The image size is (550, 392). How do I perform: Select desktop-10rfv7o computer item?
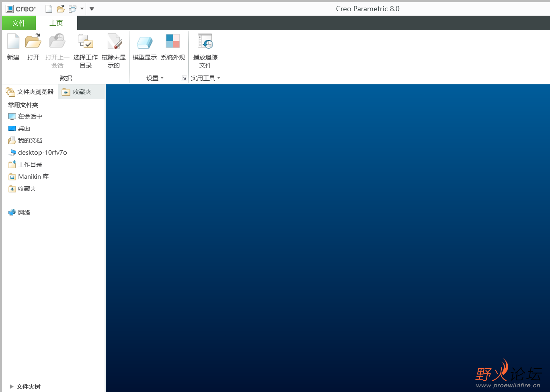(38, 153)
